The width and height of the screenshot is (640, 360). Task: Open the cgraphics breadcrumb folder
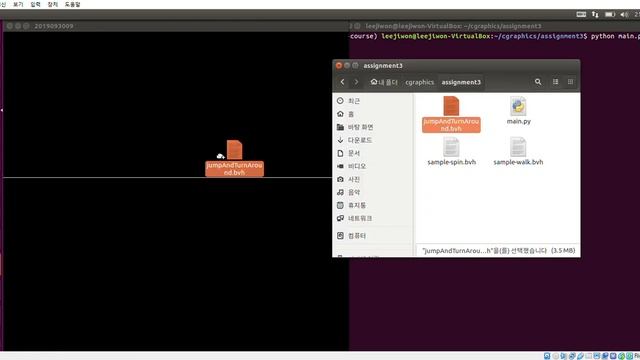point(420,82)
